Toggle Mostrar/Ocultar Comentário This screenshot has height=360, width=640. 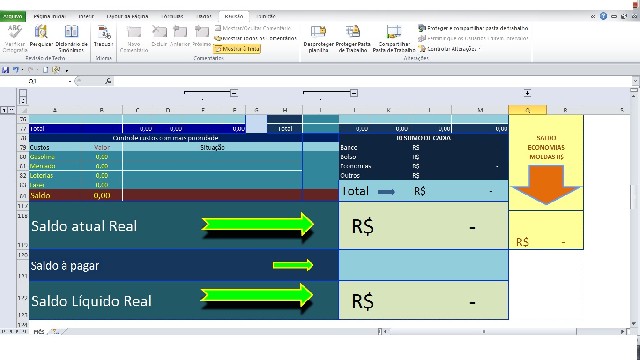[253, 28]
